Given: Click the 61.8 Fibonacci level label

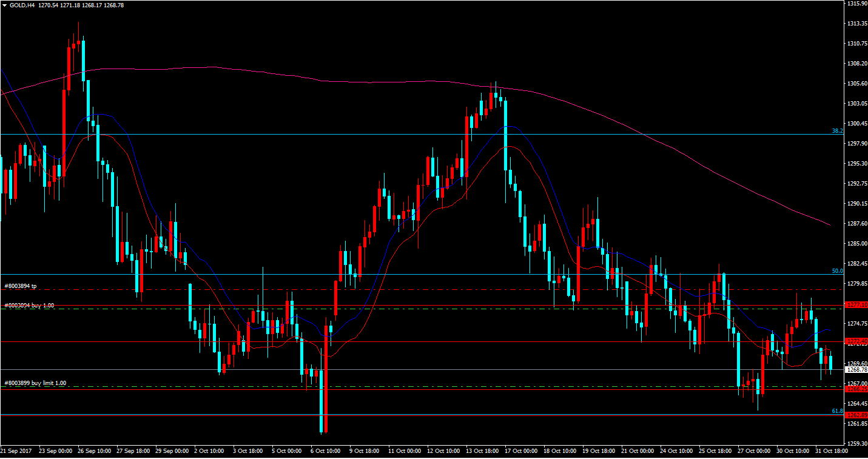Looking at the screenshot, I should click(837, 411).
